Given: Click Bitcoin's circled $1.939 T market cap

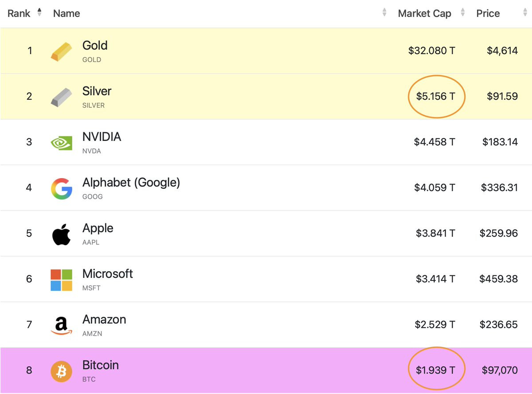Looking at the screenshot, I should coord(435,370).
